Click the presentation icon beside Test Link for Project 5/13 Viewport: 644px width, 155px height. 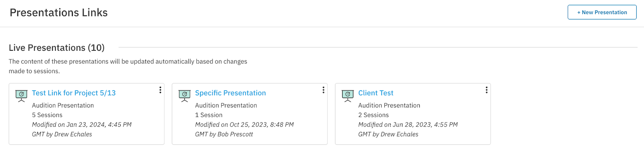(21, 96)
